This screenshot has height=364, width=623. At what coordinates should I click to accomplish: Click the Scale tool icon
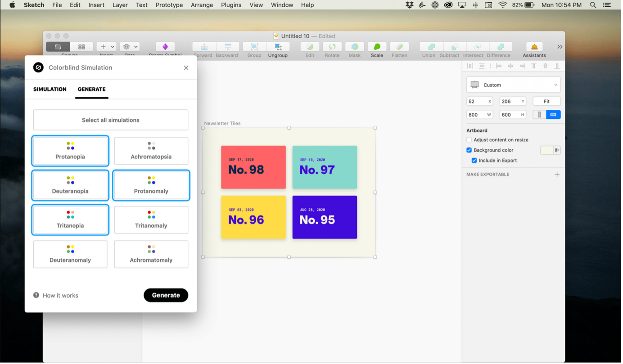[x=378, y=47]
